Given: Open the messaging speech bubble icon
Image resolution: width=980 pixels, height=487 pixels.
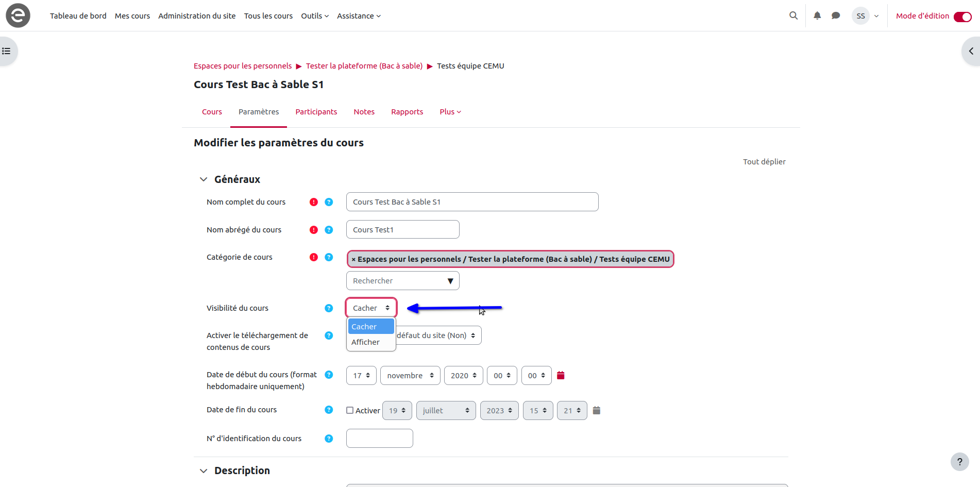Looking at the screenshot, I should click(836, 16).
